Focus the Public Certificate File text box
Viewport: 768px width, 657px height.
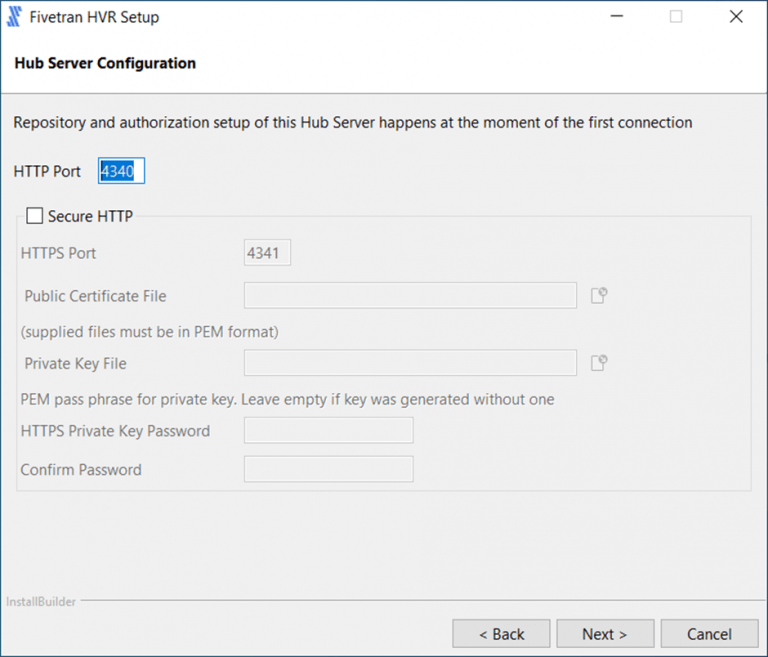410,295
